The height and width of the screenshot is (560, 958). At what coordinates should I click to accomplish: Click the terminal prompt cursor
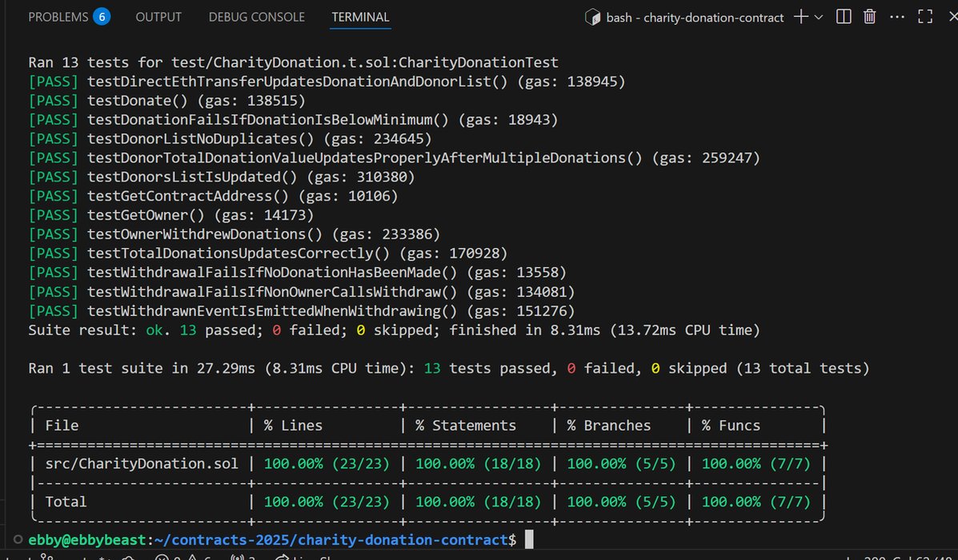click(x=529, y=539)
